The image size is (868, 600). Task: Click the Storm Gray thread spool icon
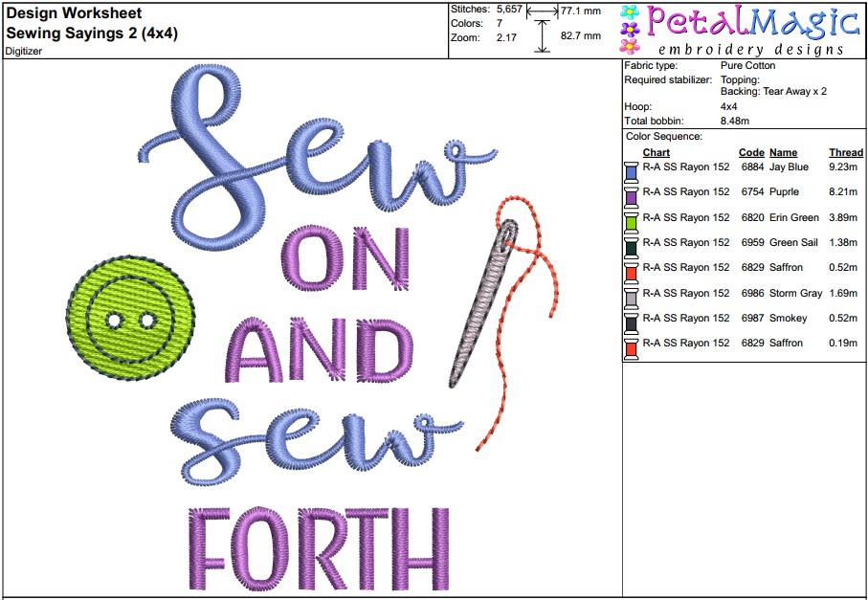[631, 299]
